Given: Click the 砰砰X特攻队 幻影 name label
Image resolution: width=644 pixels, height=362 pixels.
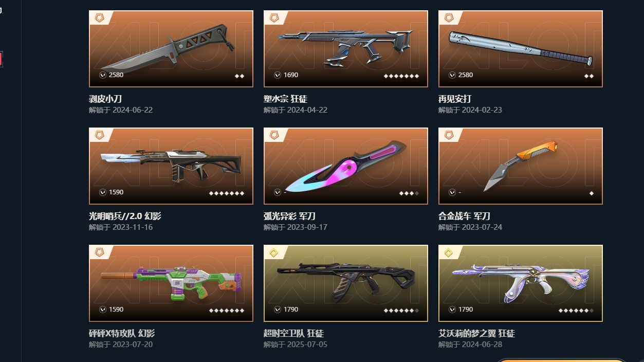Looking at the screenshot, I should point(122,333).
